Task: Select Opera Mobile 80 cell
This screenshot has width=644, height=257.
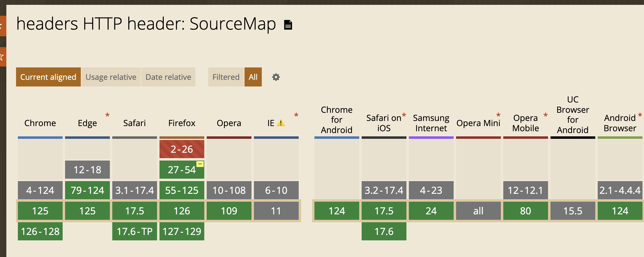Action: point(526,211)
